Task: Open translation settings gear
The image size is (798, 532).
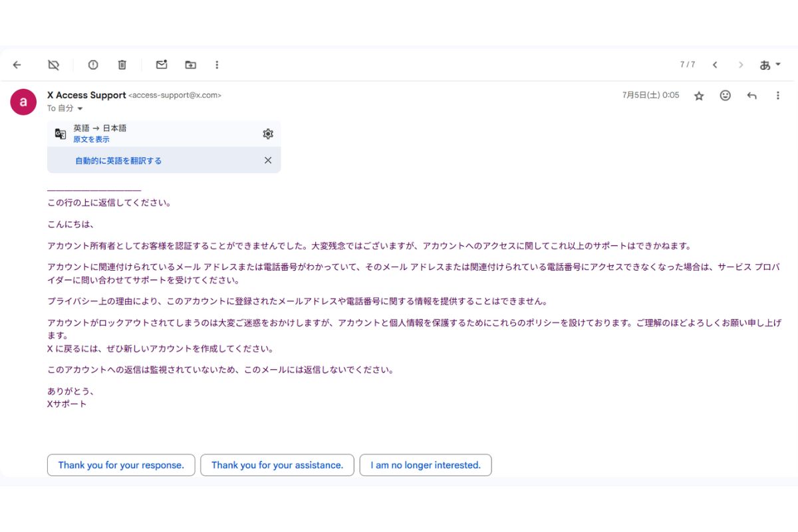Action: coord(268,134)
